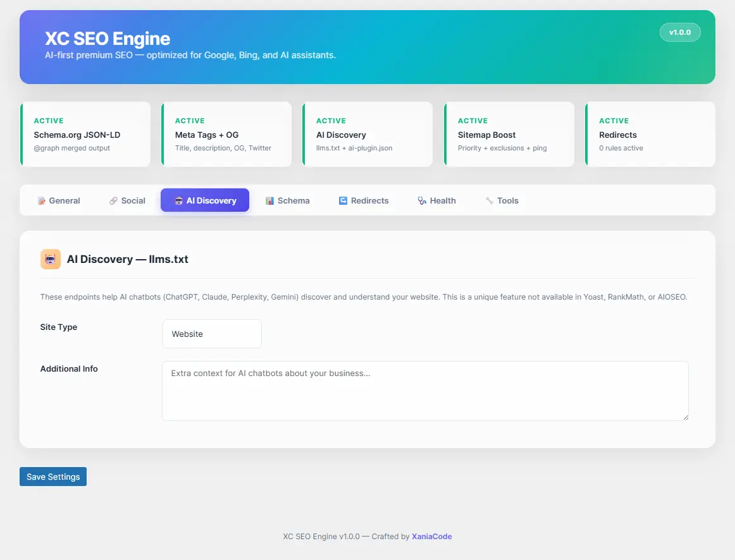This screenshot has height=560, width=735.
Task: Click the '0 rules active' text
Action: (x=621, y=148)
